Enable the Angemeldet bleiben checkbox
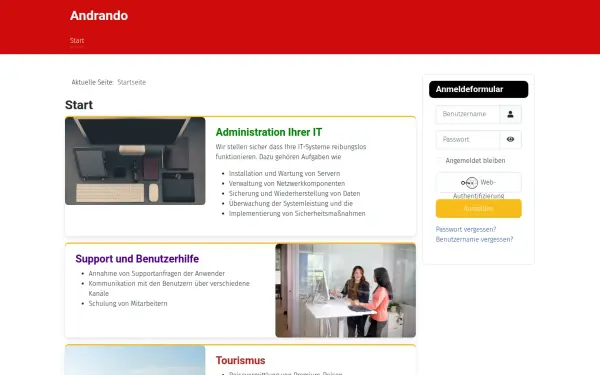 (x=439, y=161)
